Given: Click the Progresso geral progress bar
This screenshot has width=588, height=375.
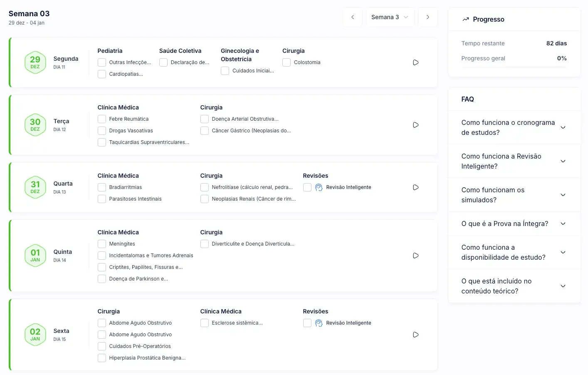Looking at the screenshot, I should click(514, 67).
